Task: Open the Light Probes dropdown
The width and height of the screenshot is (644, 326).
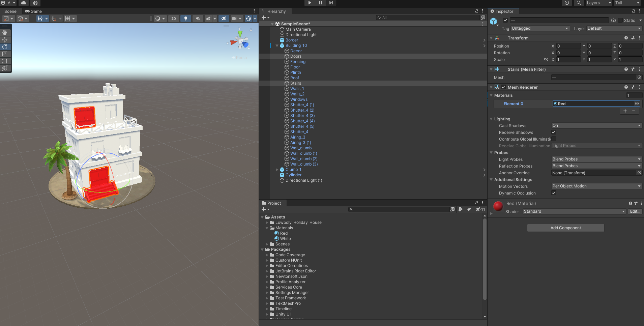Action: (x=596, y=159)
